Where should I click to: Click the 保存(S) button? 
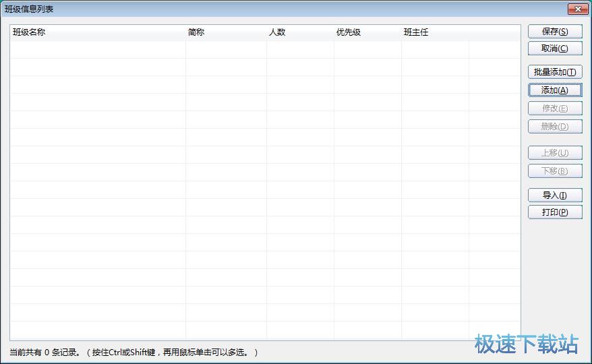click(x=555, y=31)
